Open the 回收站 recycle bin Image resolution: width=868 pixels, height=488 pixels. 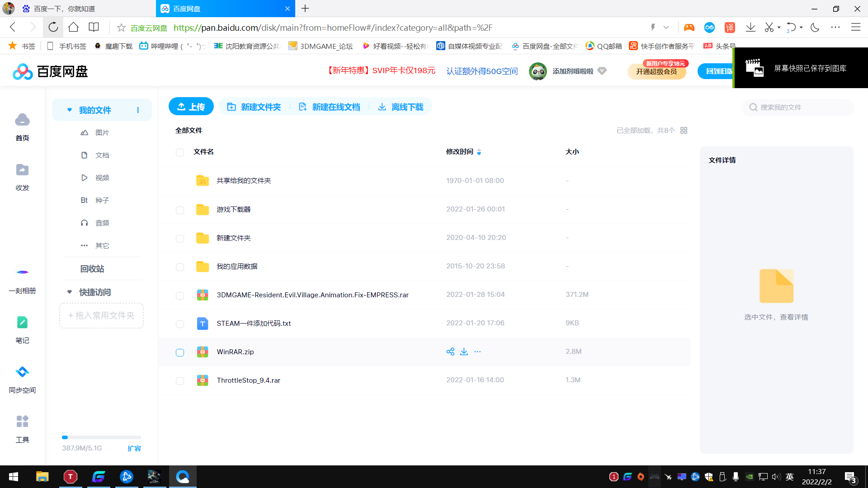click(92, 269)
